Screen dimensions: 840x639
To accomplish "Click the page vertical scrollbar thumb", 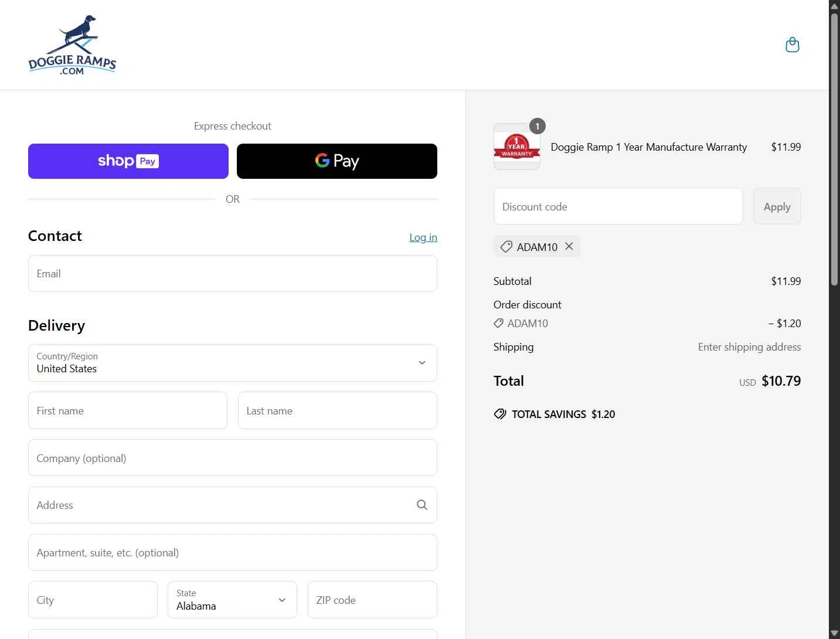I will 834,149.
